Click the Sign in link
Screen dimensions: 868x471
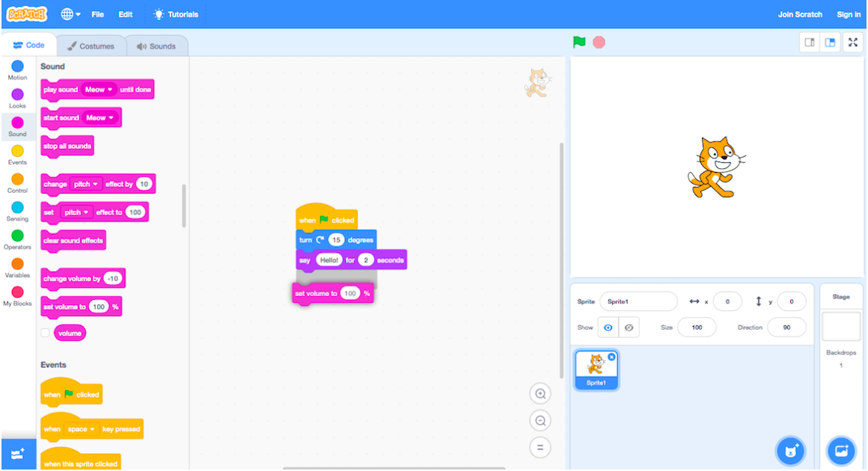click(x=849, y=14)
